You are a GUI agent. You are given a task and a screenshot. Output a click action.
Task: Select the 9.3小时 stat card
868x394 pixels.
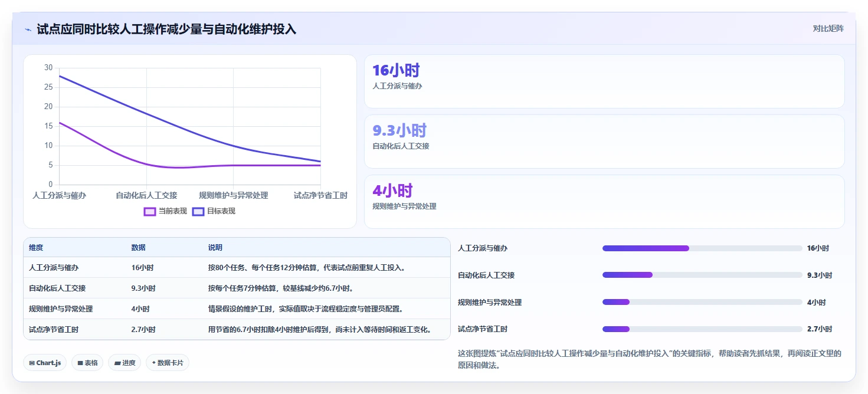click(604, 142)
